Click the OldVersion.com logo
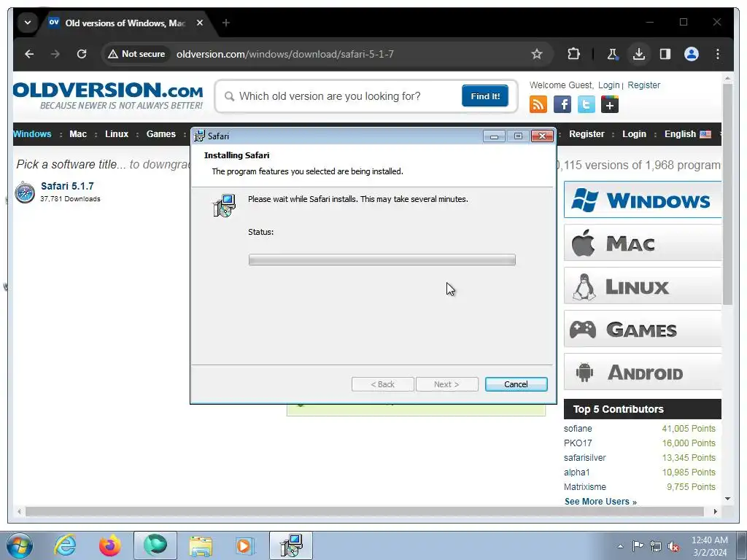 (x=108, y=96)
